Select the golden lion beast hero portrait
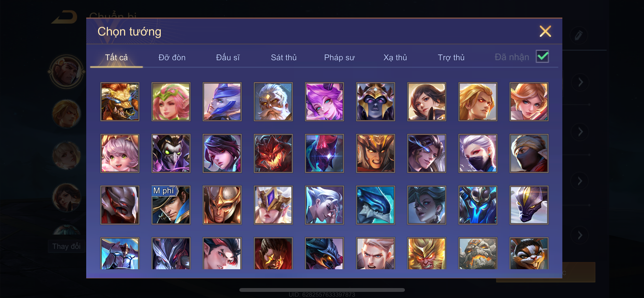Image resolution: width=644 pixels, height=298 pixels. click(x=120, y=102)
